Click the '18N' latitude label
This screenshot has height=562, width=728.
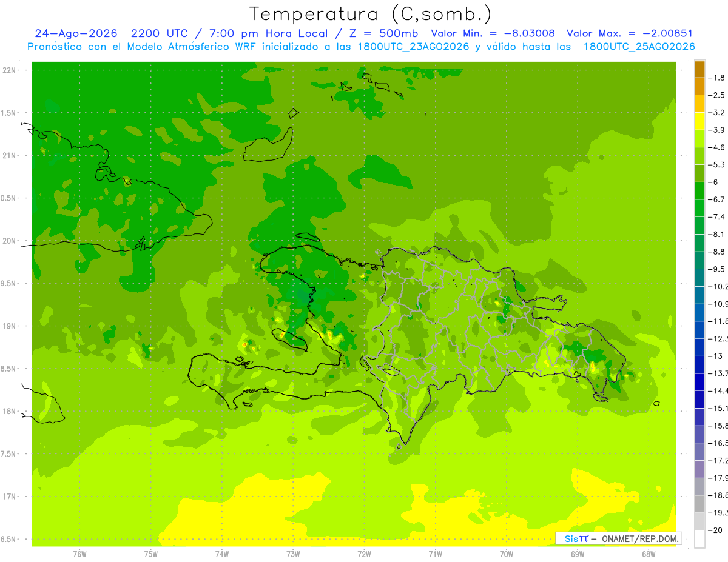tap(9, 411)
